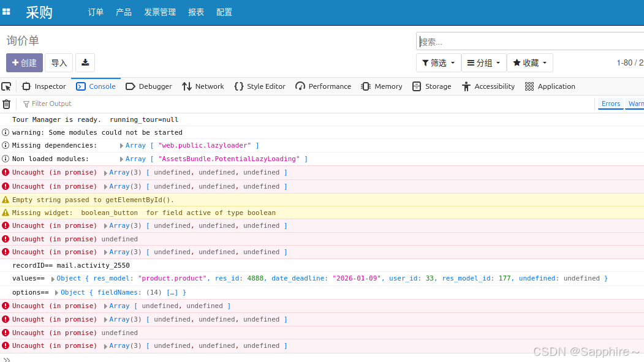
Task: Expand the web.public.lazyloader Array
Action: (x=121, y=146)
